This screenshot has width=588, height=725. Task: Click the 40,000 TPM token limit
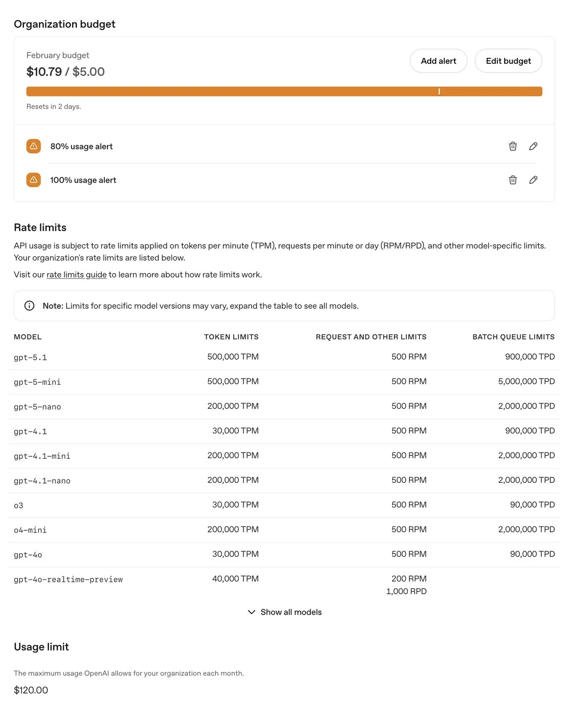point(235,578)
